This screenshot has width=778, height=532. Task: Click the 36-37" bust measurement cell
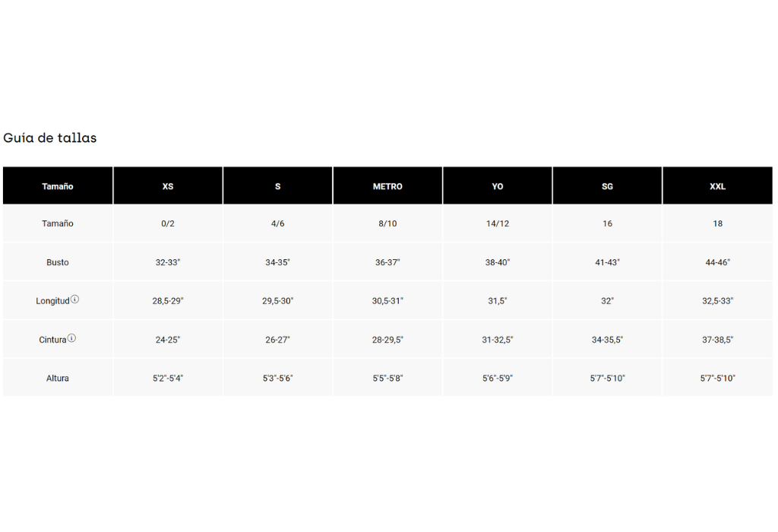387,262
